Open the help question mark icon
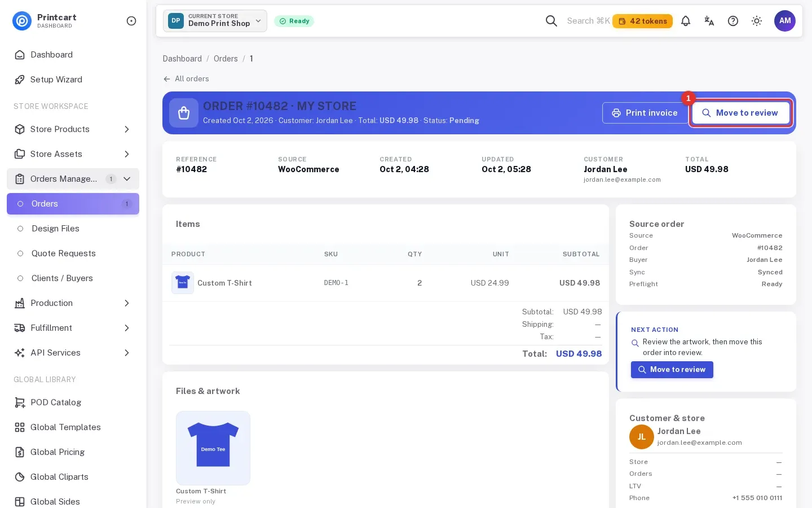The image size is (812, 508). [733, 21]
